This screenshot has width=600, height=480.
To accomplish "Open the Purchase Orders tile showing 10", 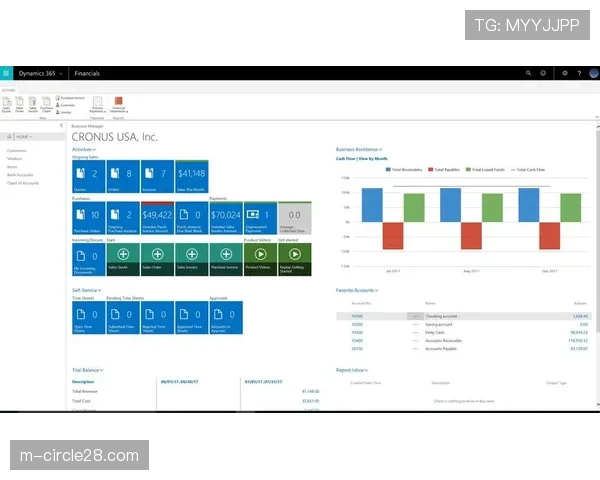I will [x=88, y=218].
